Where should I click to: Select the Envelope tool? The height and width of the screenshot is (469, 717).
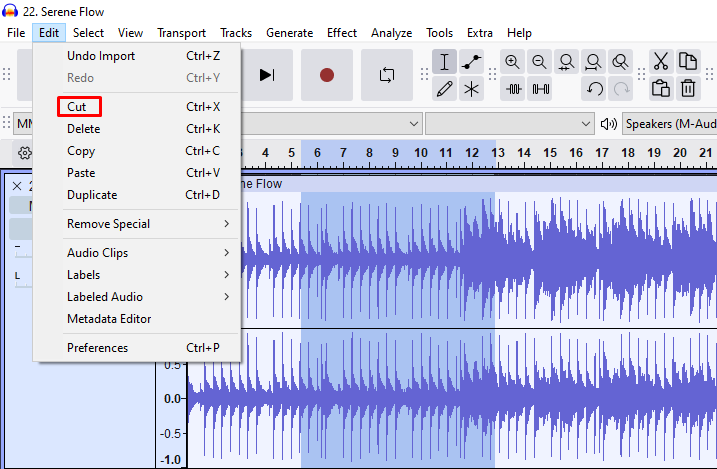[471, 62]
